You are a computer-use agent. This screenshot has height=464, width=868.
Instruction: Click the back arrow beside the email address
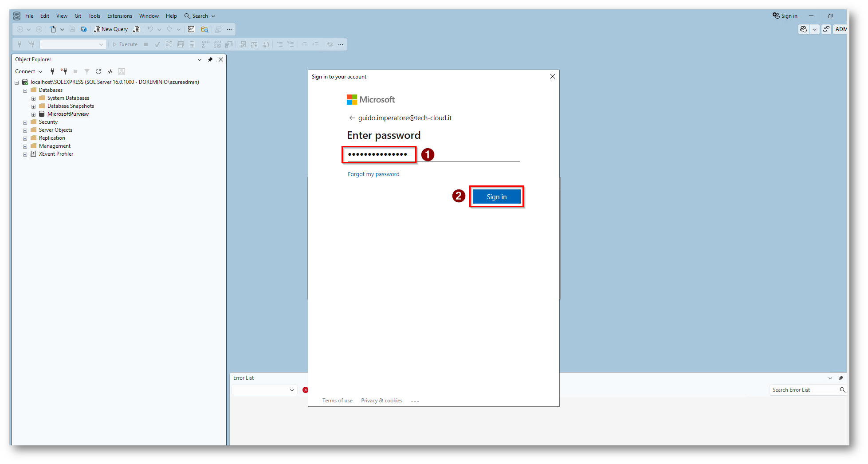(x=352, y=118)
